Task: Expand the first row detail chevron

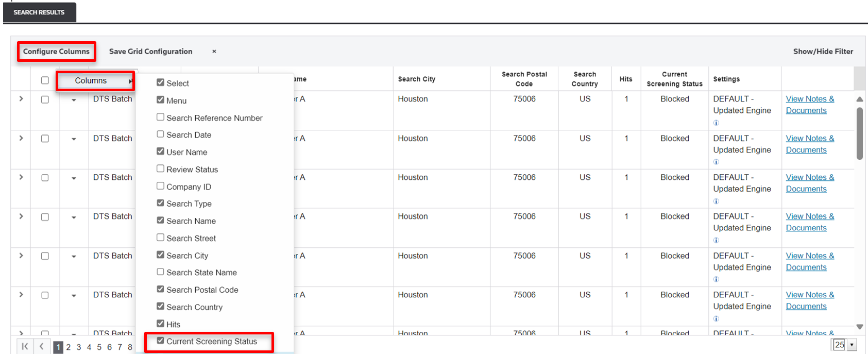Action: click(x=21, y=99)
